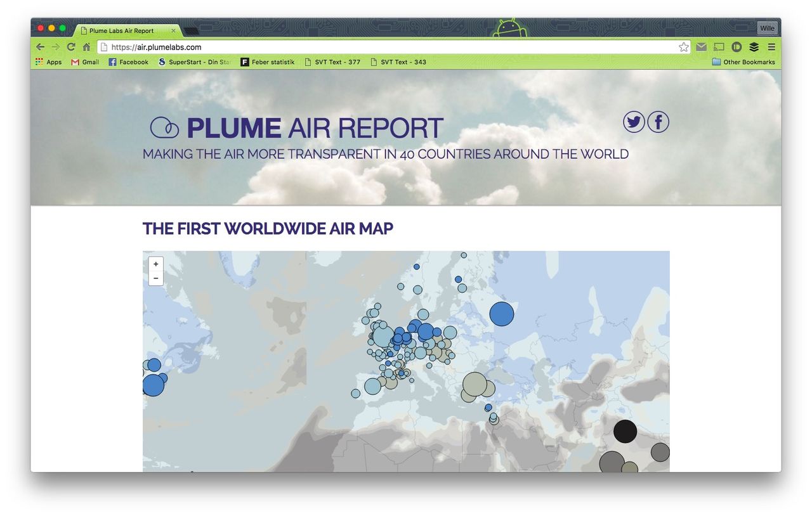Open the Apps bookmark shortcut
Image resolution: width=812 pixels, height=516 pixels.
(x=49, y=62)
